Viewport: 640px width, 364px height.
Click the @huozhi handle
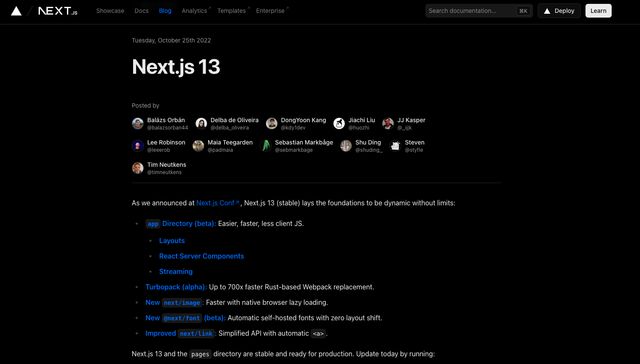coord(359,128)
